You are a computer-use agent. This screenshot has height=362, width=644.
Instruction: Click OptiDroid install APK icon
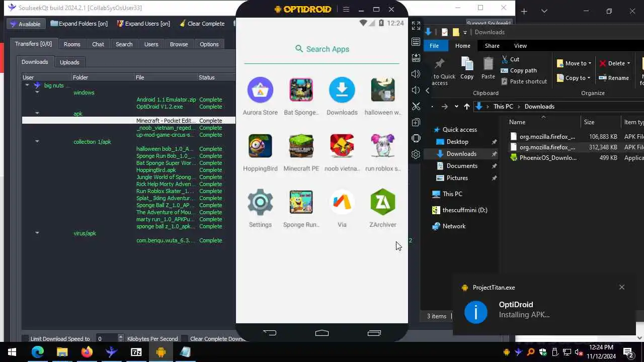[x=416, y=58]
